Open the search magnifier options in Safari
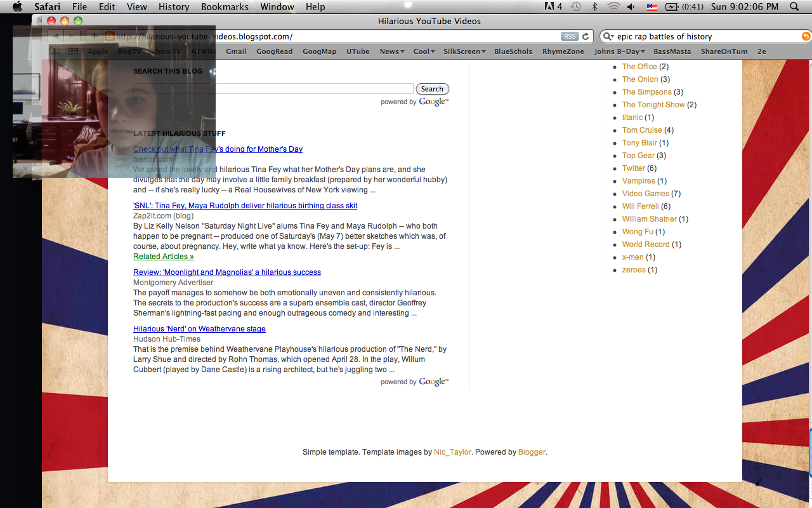The image size is (812, 508). pos(609,37)
